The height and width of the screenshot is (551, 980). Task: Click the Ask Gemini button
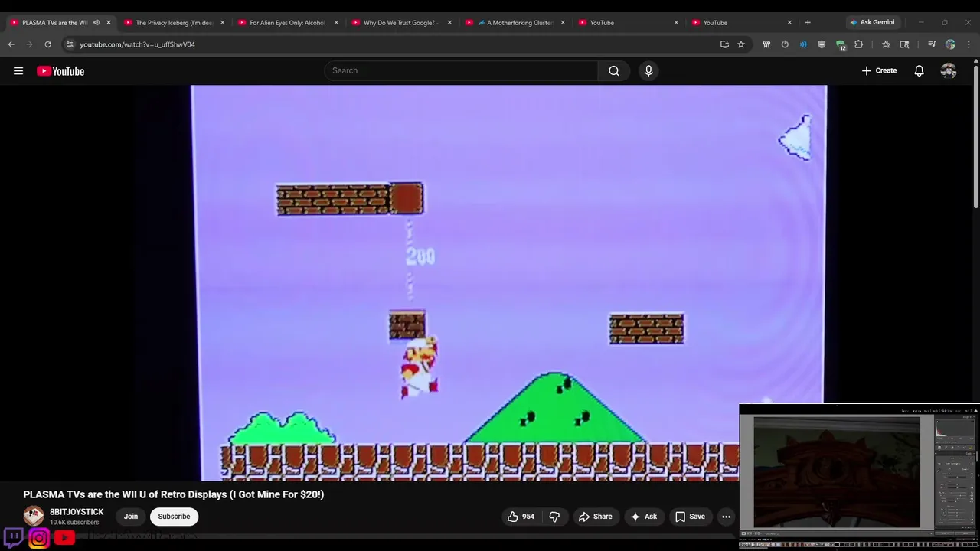tap(872, 22)
